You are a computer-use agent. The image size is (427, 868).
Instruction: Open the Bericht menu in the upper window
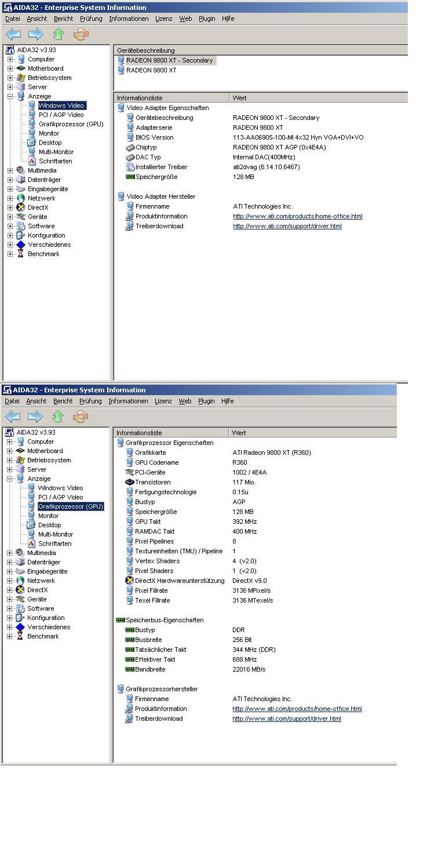63,19
